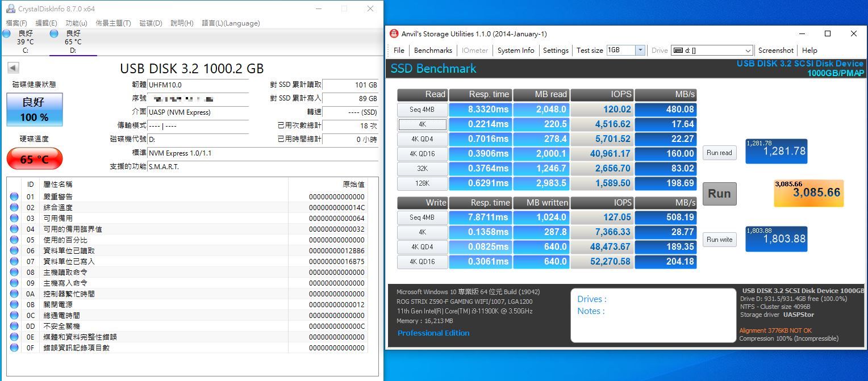
Task: Open 磁碟(D) menu
Action: pyautogui.click(x=151, y=23)
